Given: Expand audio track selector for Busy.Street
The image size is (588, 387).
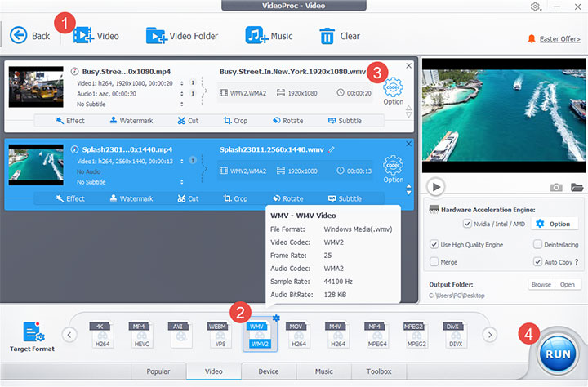Looking at the screenshot, I should pos(182,94).
